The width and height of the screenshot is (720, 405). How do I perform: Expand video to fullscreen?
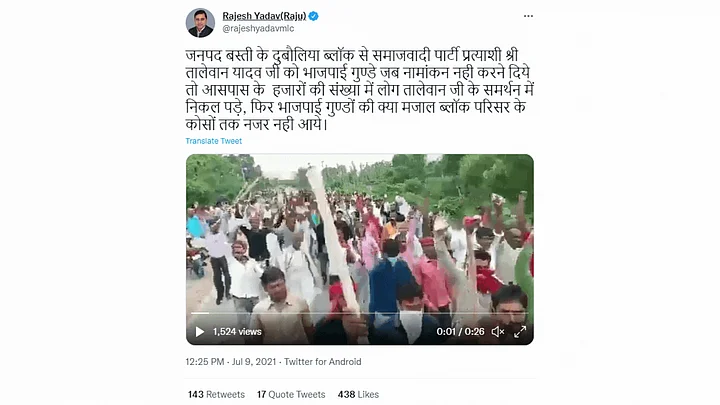[x=520, y=332]
